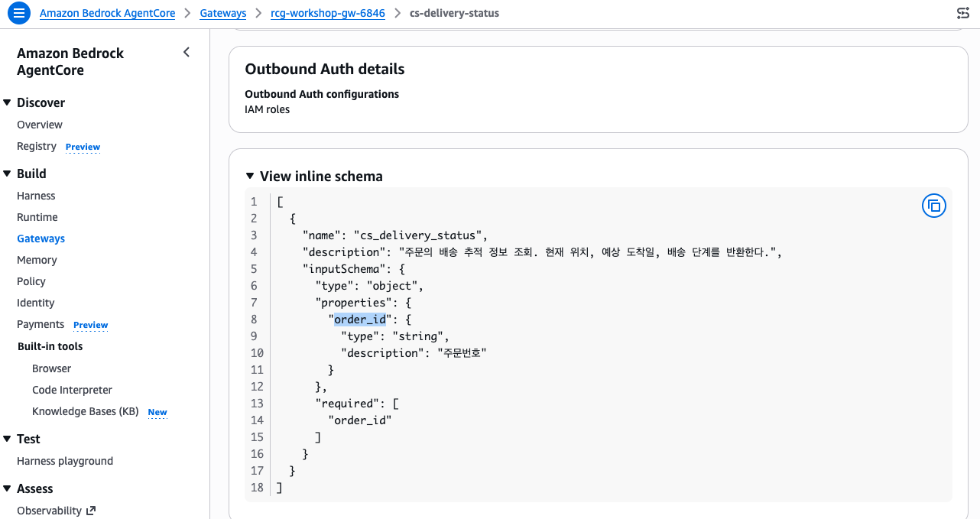This screenshot has width=980, height=519.
Task: Open Payments in the sidebar
Action: click(41, 324)
